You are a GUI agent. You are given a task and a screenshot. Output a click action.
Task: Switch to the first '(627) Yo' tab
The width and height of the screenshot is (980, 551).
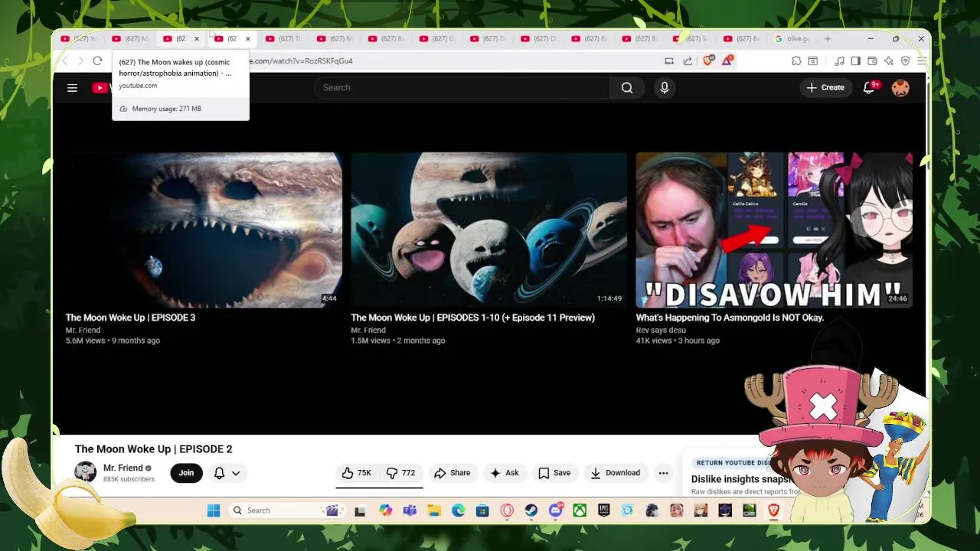(x=80, y=38)
